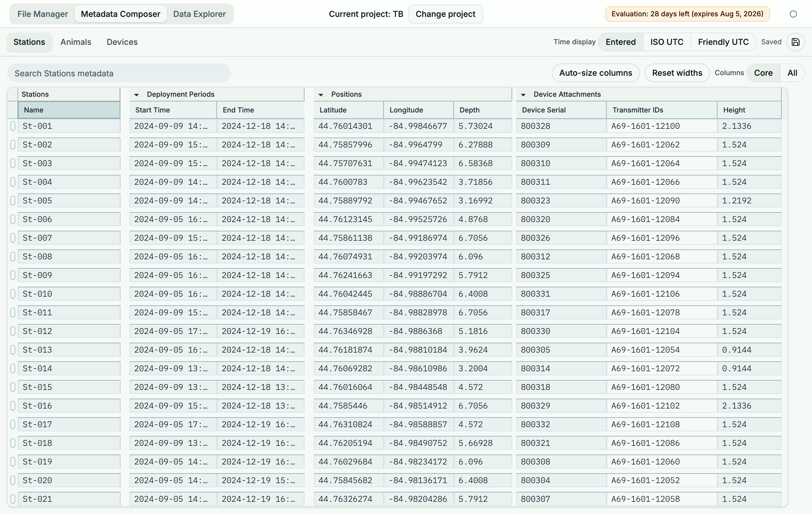Click longitude cell -84.9964799
The height and width of the screenshot is (514, 812).
419,145
